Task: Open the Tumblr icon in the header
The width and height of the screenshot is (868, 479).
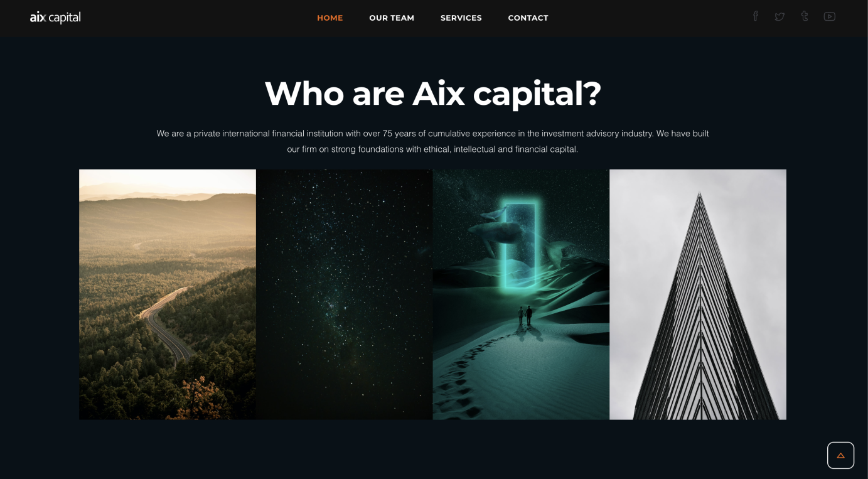Action: [805, 16]
